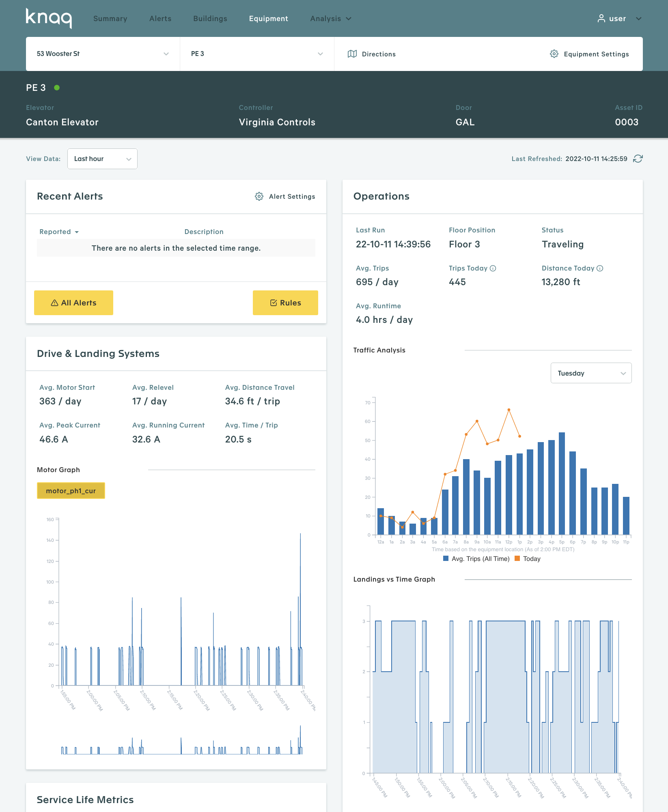Click the 5p bar in Traffic Analysis
The image size is (668, 812).
click(562, 483)
